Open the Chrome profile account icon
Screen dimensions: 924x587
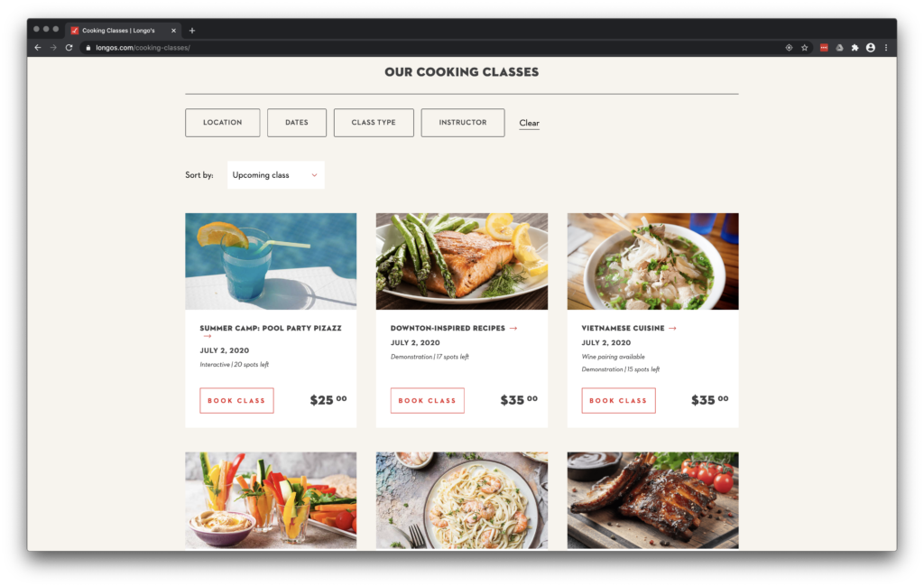[x=871, y=48]
